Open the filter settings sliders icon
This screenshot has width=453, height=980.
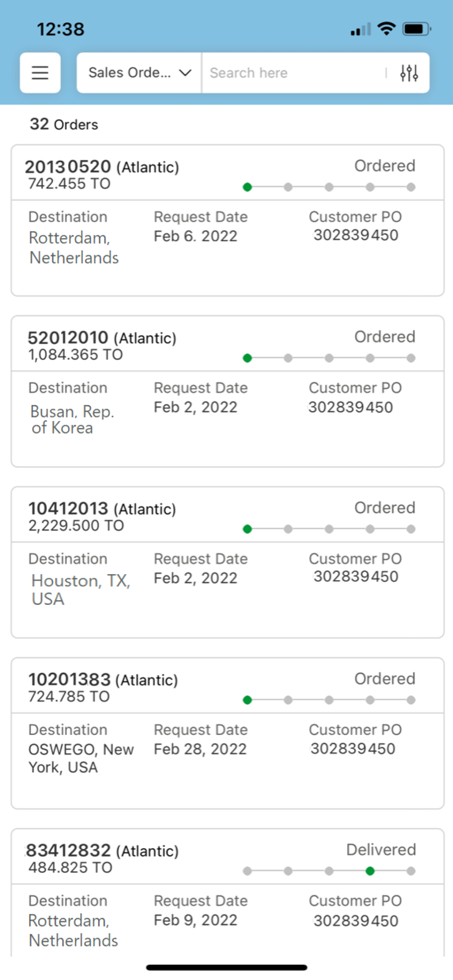click(x=409, y=73)
